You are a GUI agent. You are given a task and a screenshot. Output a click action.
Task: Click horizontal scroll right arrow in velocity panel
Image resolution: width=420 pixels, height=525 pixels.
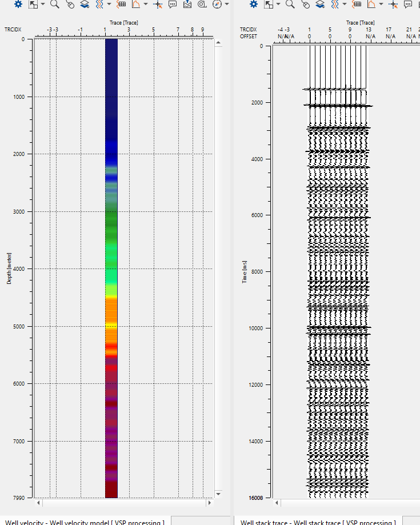click(x=210, y=502)
